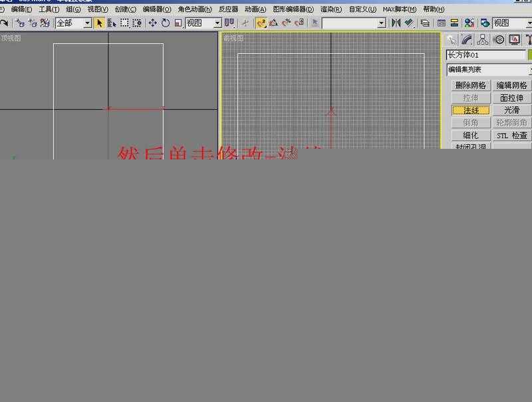Click the Align tool icon

[x=409, y=23]
